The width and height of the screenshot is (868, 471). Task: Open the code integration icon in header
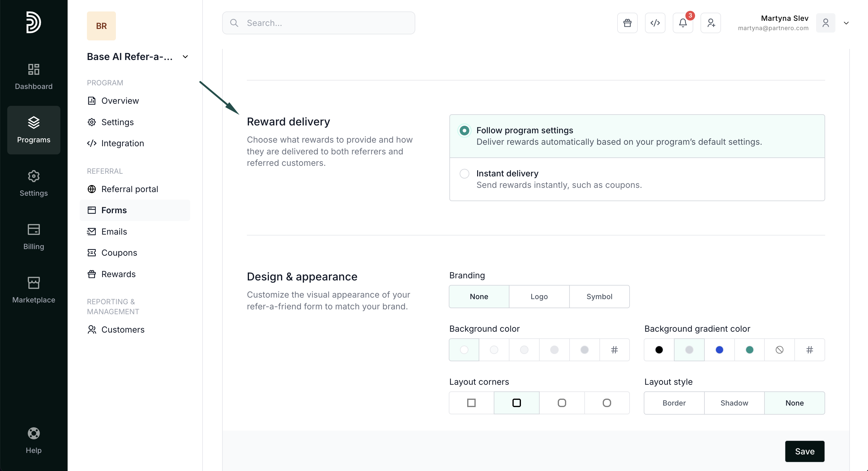click(x=655, y=23)
